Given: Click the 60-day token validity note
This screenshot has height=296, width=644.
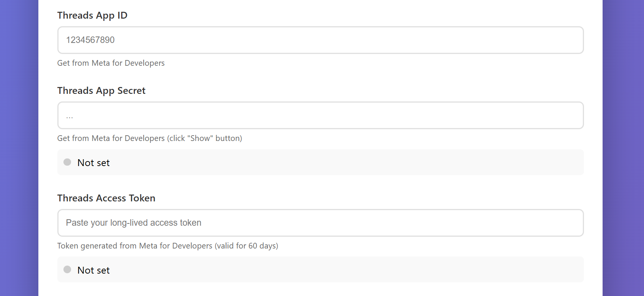Looking at the screenshot, I should coord(168,245).
